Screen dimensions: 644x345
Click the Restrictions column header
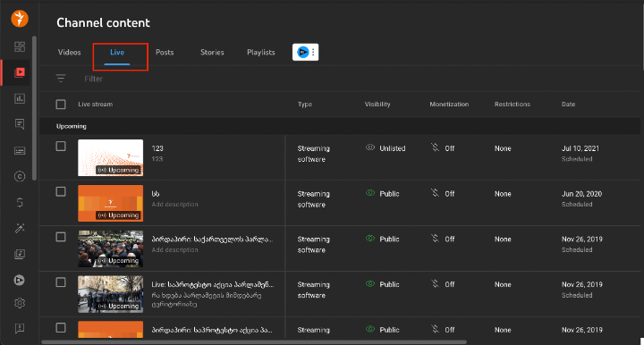click(x=513, y=105)
